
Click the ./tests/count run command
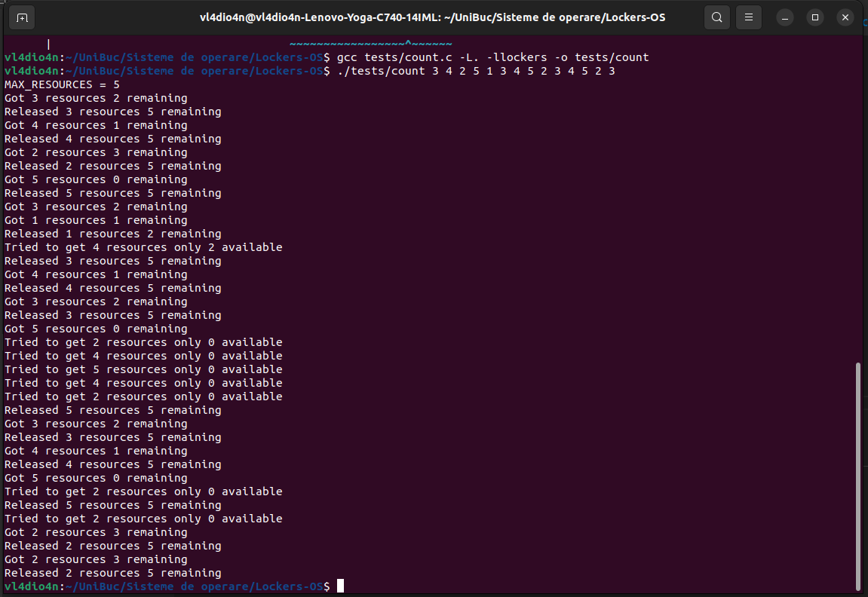476,71
